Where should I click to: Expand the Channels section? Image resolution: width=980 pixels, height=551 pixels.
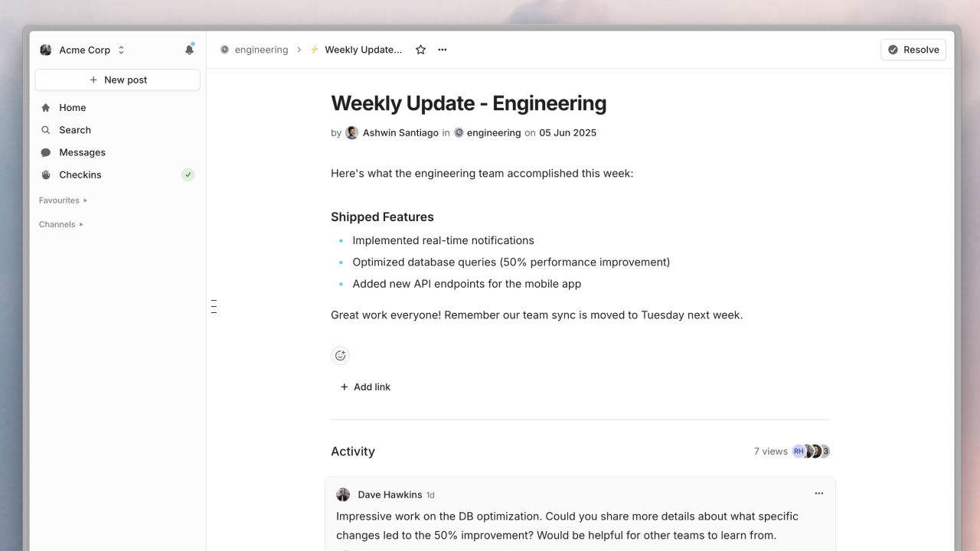coord(61,224)
